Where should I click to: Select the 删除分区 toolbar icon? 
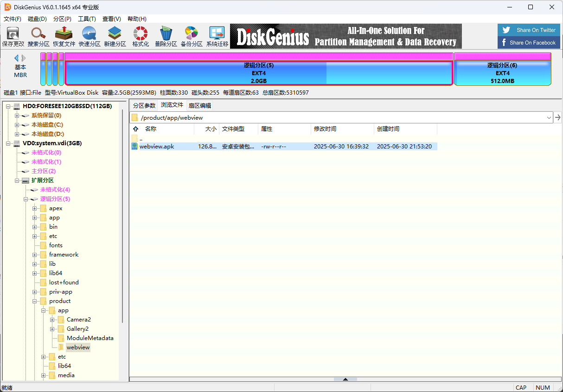(166, 36)
